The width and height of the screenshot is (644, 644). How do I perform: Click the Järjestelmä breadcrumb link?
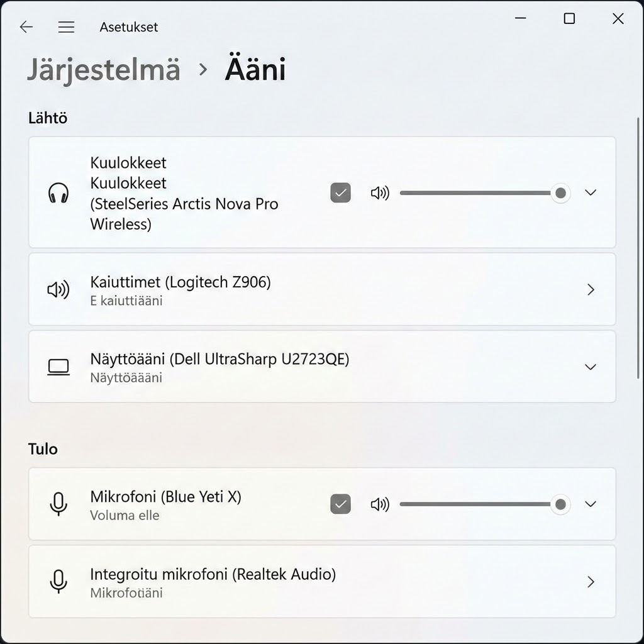[103, 69]
